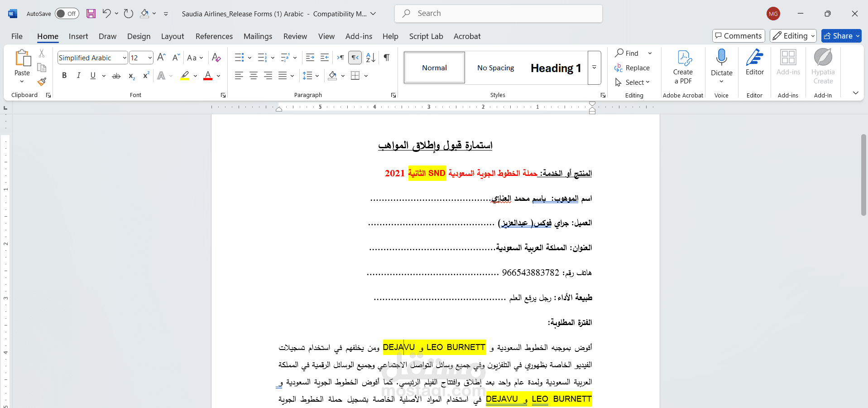Viewport: 868px width, 408px height.
Task: Toggle AutoSave switch
Action: point(67,14)
